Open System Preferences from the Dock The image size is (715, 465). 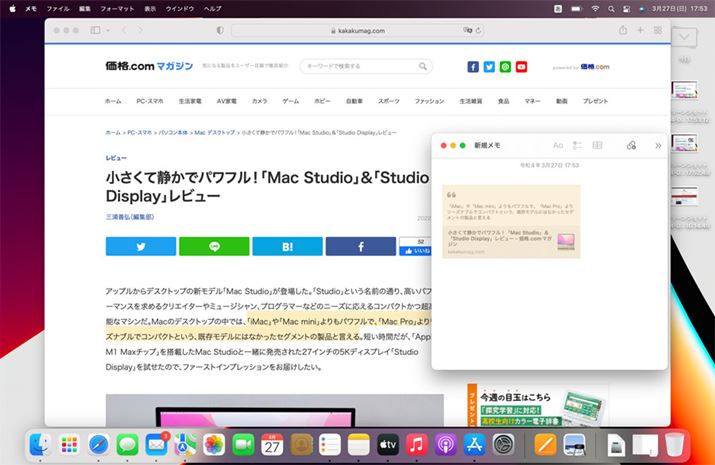[x=503, y=444]
